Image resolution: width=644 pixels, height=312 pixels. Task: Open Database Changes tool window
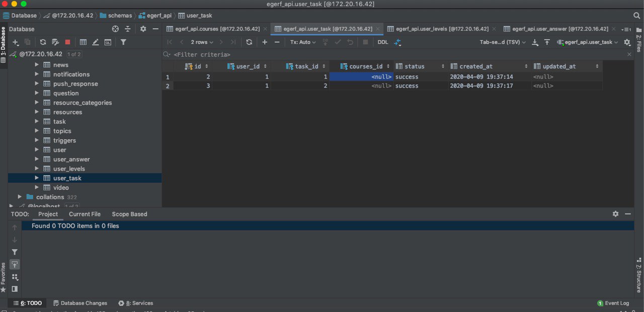[80, 303]
